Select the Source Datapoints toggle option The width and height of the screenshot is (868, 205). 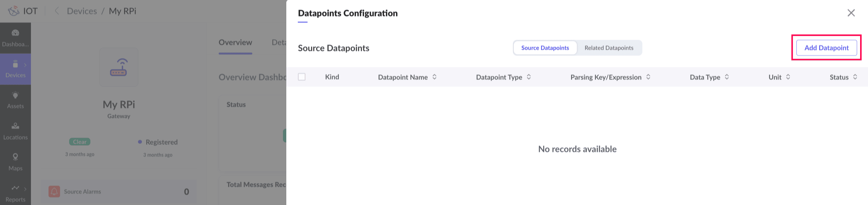pos(545,48)
